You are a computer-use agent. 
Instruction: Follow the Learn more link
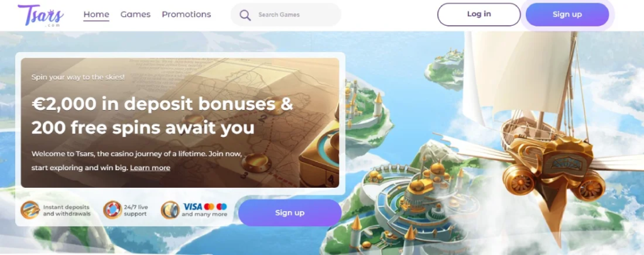pyautogui.click(x=150, y=168)
